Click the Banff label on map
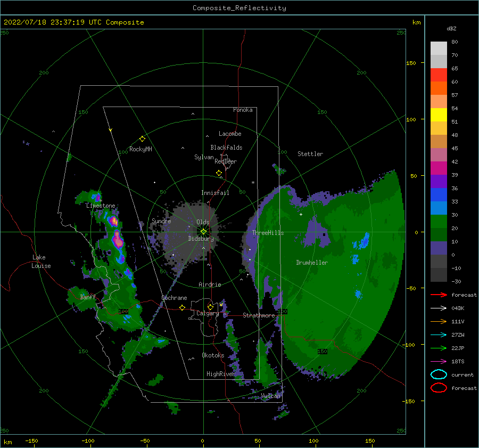This screenshot has height=448, width=479. click(x=88, y=297)
